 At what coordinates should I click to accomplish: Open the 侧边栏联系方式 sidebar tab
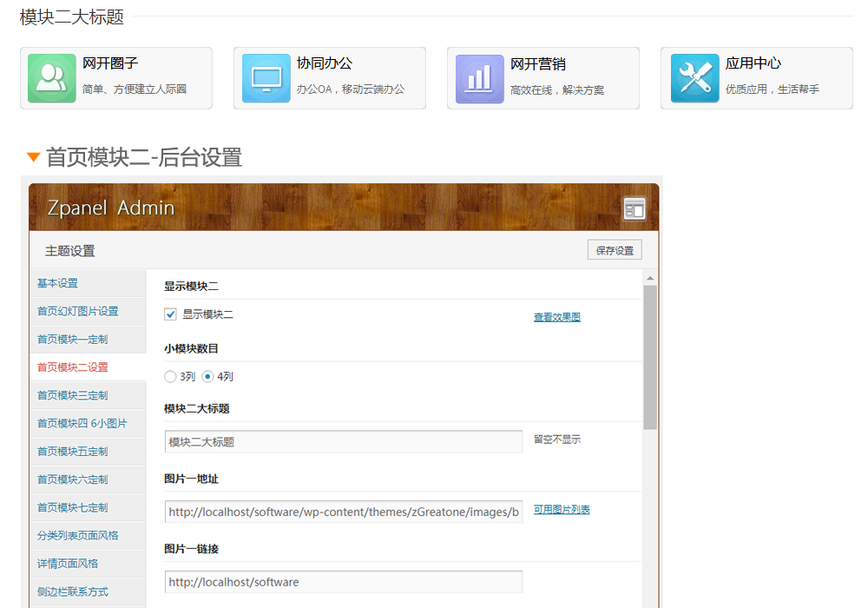pyautogui.click(x=89, y=592)
